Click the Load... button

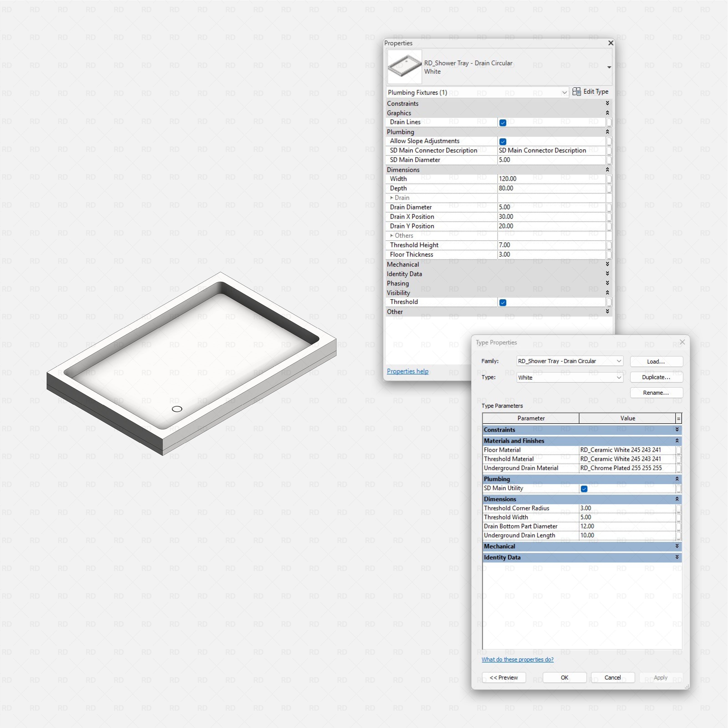[x=656, y=361]
